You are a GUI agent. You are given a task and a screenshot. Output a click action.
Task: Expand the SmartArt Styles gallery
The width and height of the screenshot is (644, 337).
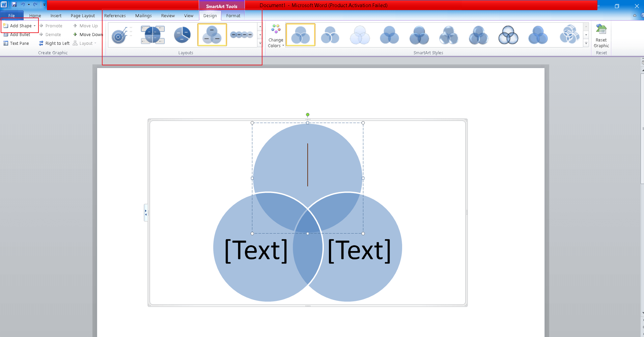586,43
